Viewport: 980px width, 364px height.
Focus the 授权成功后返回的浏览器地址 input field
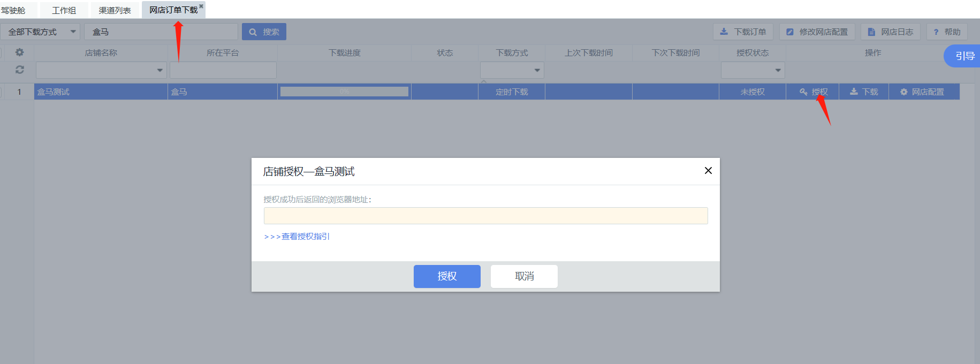485,216
